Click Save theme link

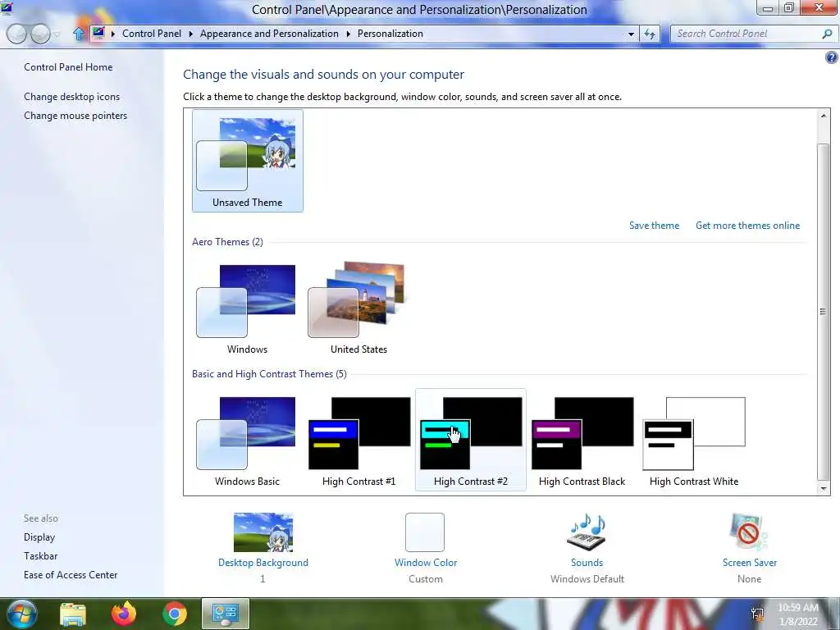[654, 226]
